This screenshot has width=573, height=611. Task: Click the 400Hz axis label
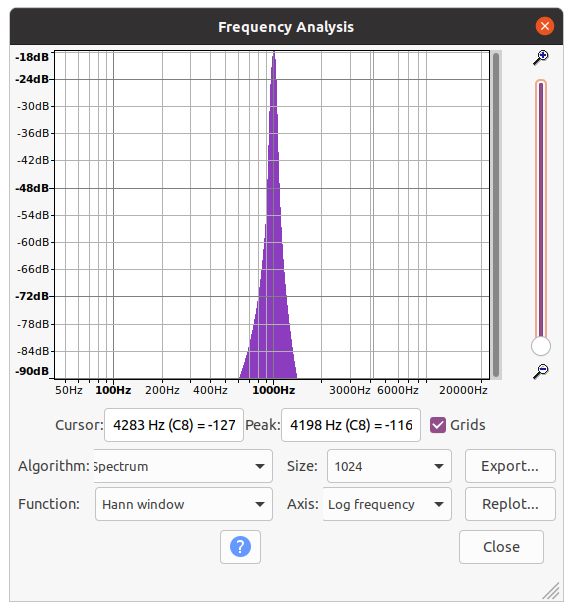pyautogui.click(x=210, y=390)
